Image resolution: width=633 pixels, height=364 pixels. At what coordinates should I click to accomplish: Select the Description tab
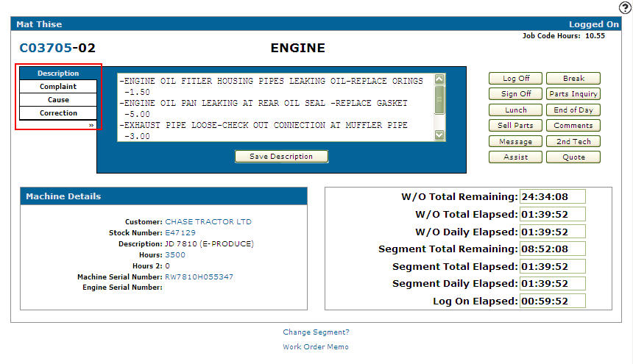pyautogui.click(x=58, y=74)
